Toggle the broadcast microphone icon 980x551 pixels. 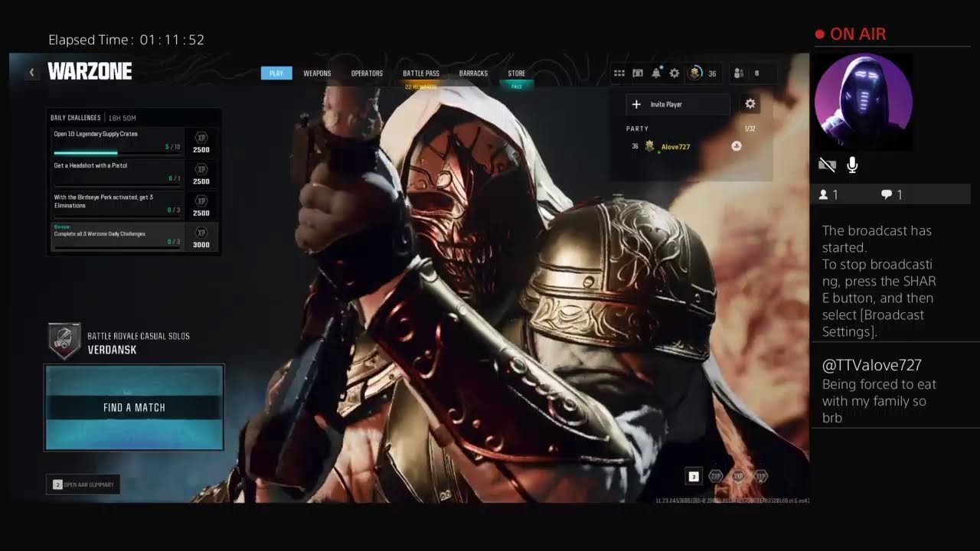852,165
